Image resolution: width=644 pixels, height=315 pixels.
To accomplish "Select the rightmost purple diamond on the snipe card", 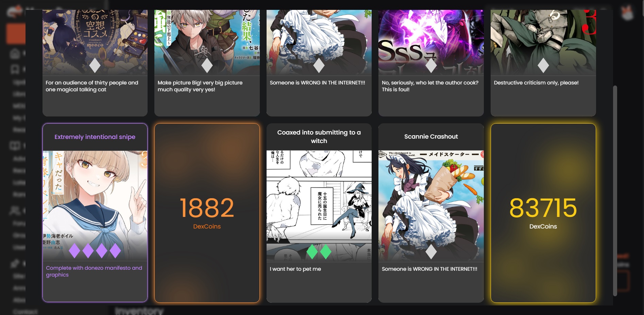I will click(115, 251).
